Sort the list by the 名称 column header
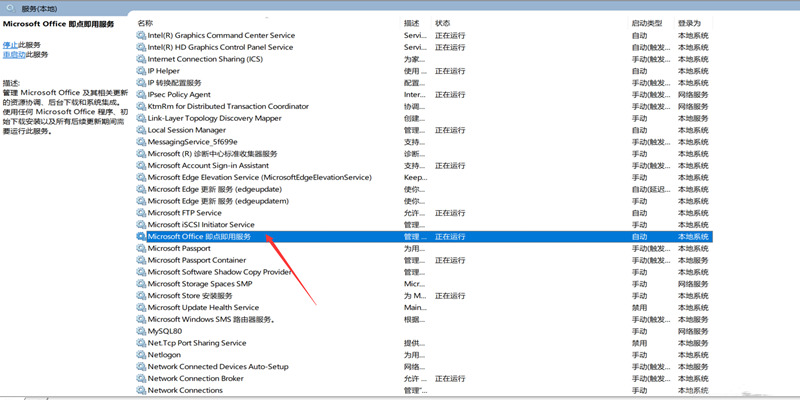800x400 pixels. click(x=146, y=22)
